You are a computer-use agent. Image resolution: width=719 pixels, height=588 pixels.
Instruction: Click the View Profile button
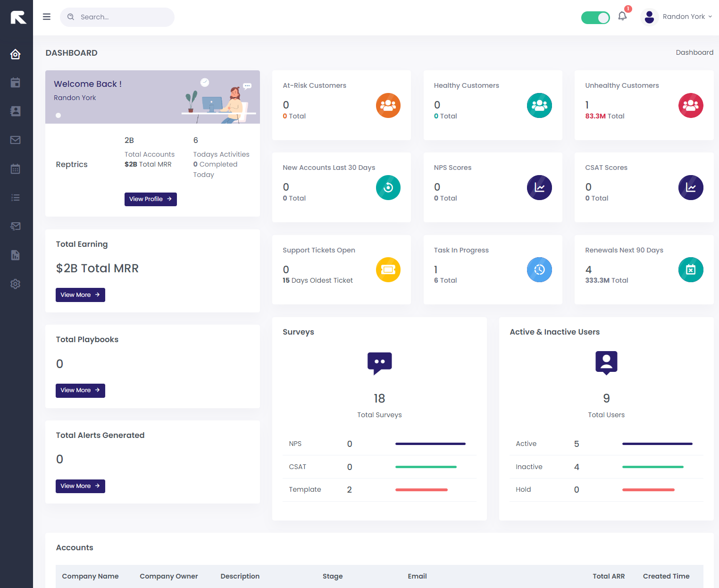point(150,199)
